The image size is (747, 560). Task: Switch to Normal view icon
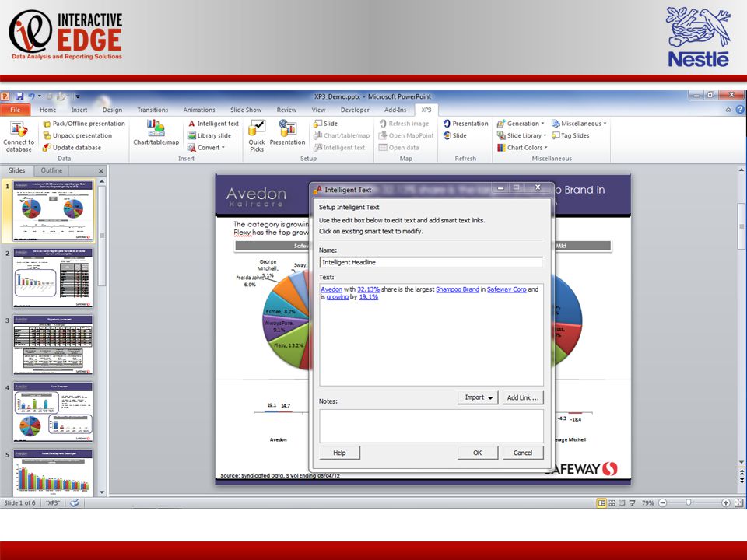(x=601, y=503)
